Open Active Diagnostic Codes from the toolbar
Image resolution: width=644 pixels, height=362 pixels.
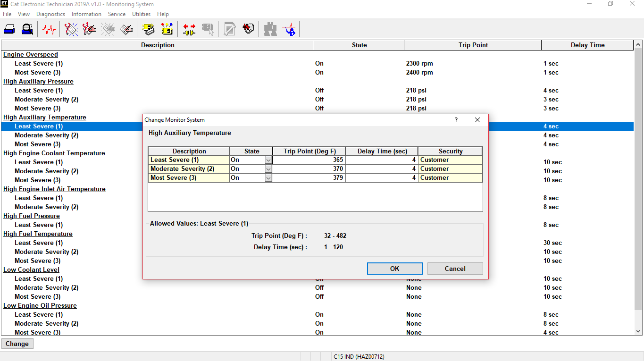(x=71, y=29)
